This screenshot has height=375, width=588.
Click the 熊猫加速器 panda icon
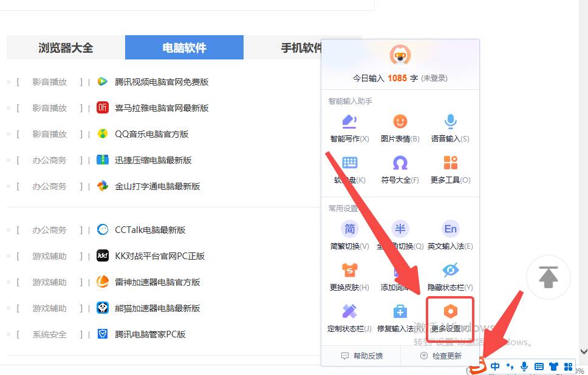103,308
